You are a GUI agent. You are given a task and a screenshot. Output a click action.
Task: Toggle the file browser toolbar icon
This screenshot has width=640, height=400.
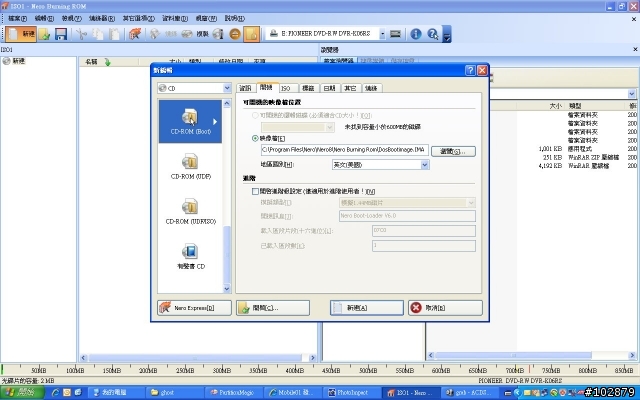pos(251,34)
